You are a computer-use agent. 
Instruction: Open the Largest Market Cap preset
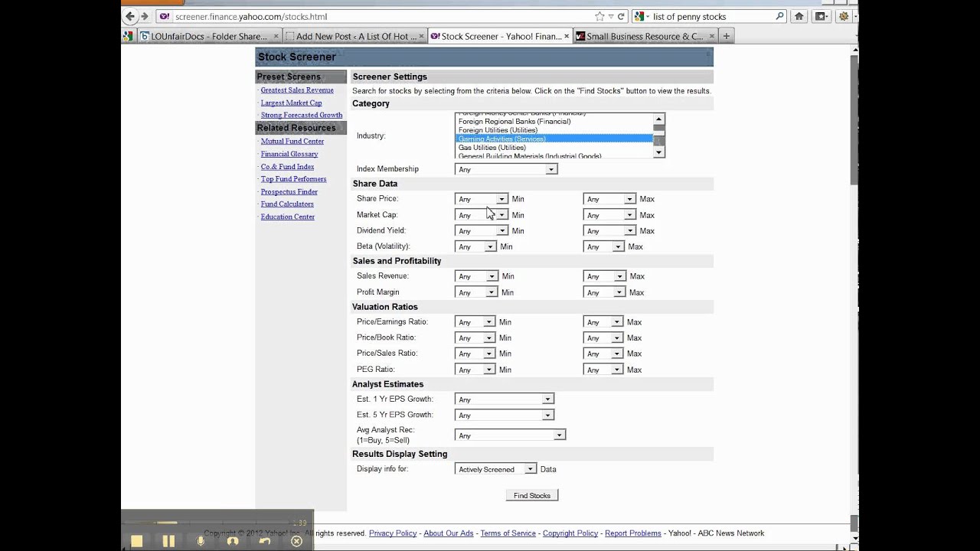(291, 103)
